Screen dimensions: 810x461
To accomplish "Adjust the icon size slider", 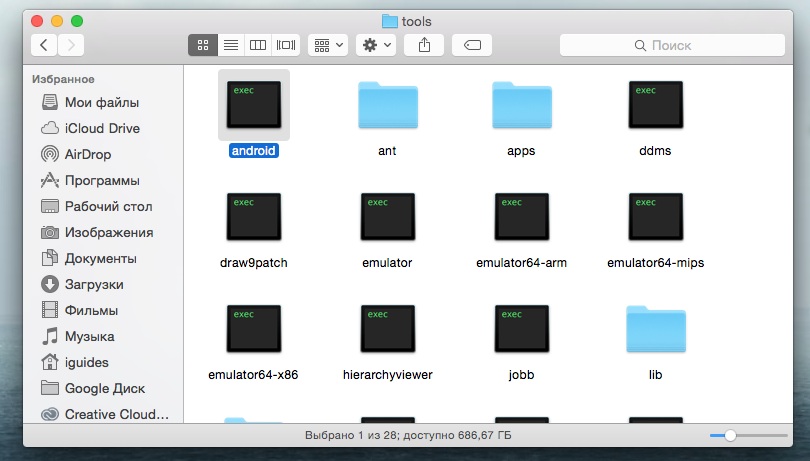I will [731, 436].
